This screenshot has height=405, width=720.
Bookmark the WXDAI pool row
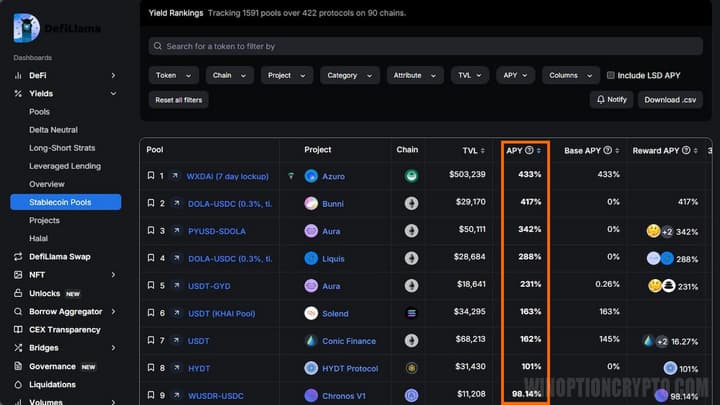click(151, 175)
